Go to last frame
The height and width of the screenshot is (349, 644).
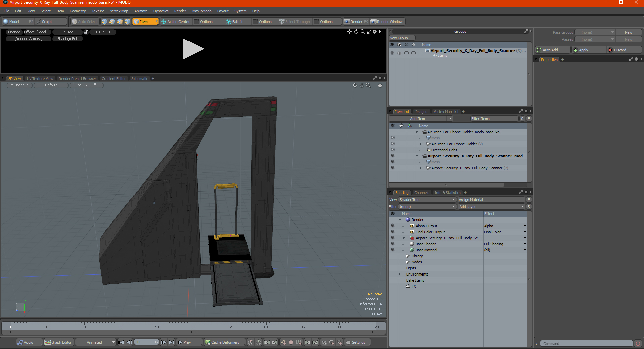[171, 342]
